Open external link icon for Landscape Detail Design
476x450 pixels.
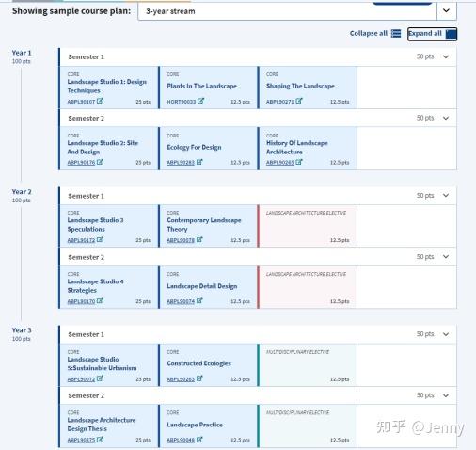(199, 301)
